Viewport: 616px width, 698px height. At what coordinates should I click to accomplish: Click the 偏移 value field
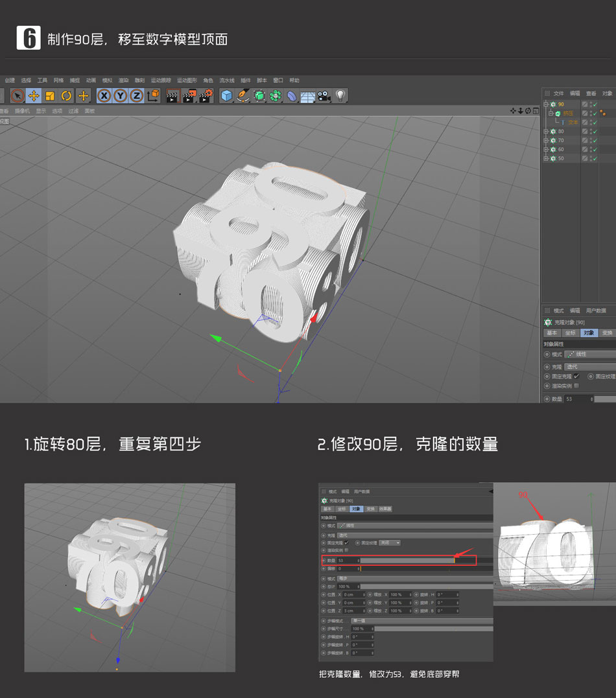pos(348,569)
